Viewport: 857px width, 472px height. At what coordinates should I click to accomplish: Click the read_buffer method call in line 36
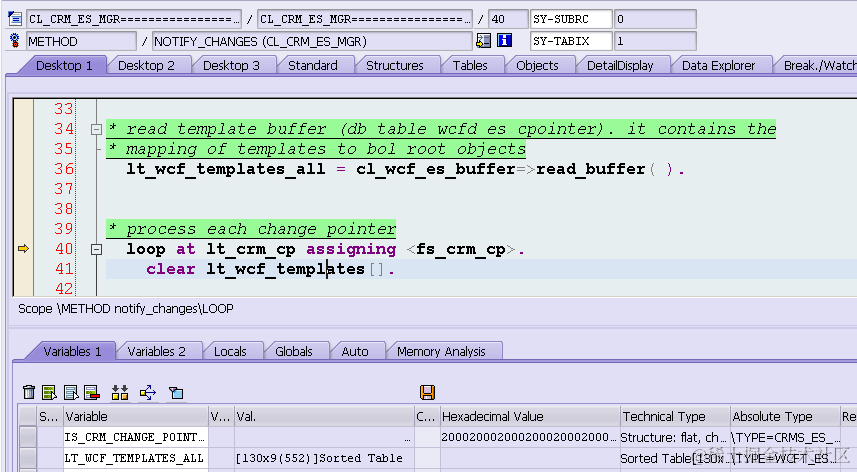(x=591, y=169)
